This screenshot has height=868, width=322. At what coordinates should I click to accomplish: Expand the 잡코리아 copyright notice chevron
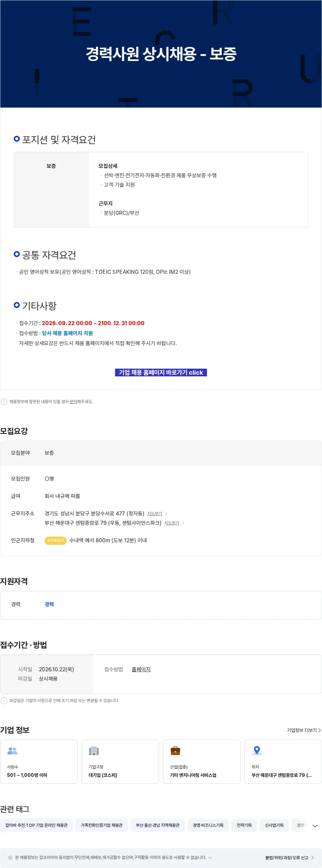point(210,857)
